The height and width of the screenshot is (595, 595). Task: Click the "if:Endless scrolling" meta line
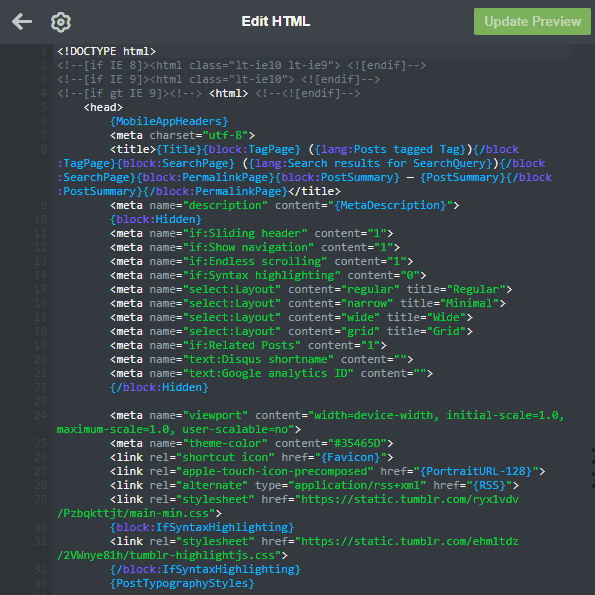coord(261,261)
